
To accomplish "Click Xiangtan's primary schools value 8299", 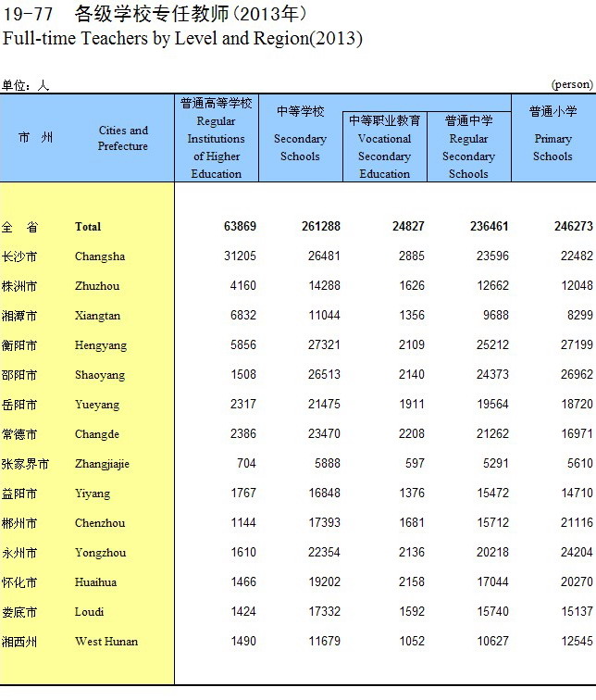I will coord(580,315).
